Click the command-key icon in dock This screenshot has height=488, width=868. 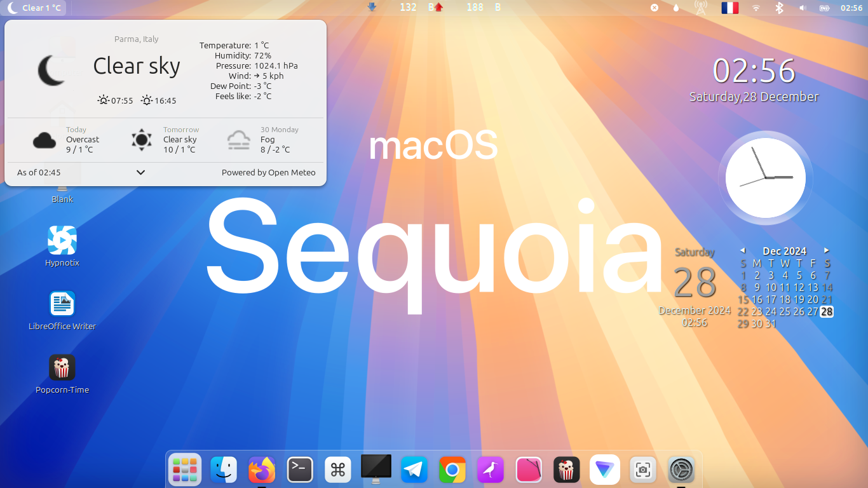coord(338,470)
